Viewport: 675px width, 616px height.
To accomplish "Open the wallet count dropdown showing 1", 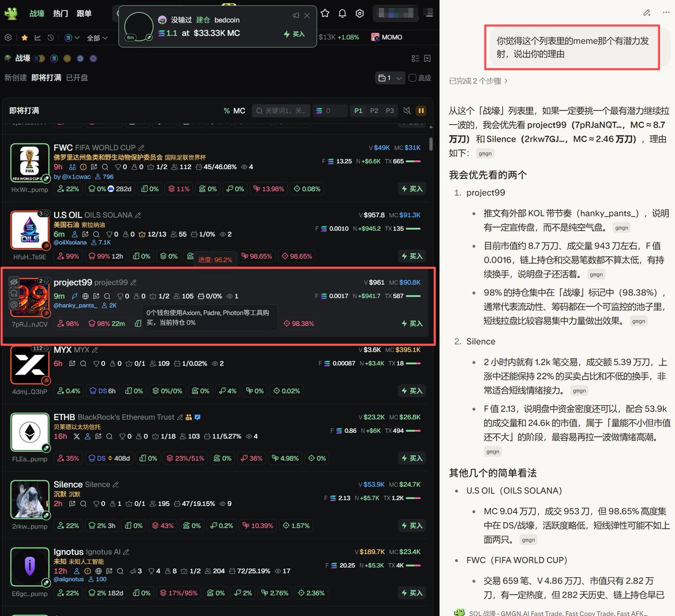I will point(390,78).
